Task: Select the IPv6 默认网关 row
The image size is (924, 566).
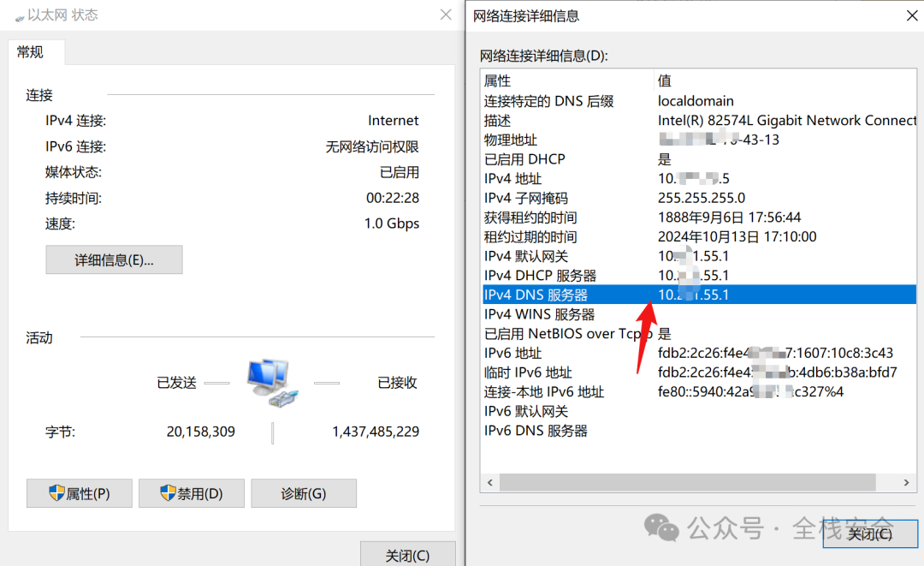Action: click(x=699, y=412)
